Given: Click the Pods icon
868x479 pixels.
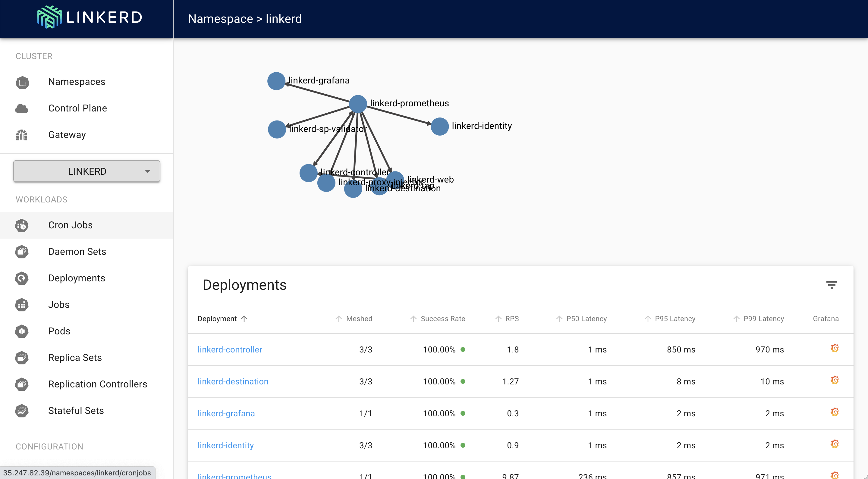Looking at the screenshot, I should [x=22, y=331].
